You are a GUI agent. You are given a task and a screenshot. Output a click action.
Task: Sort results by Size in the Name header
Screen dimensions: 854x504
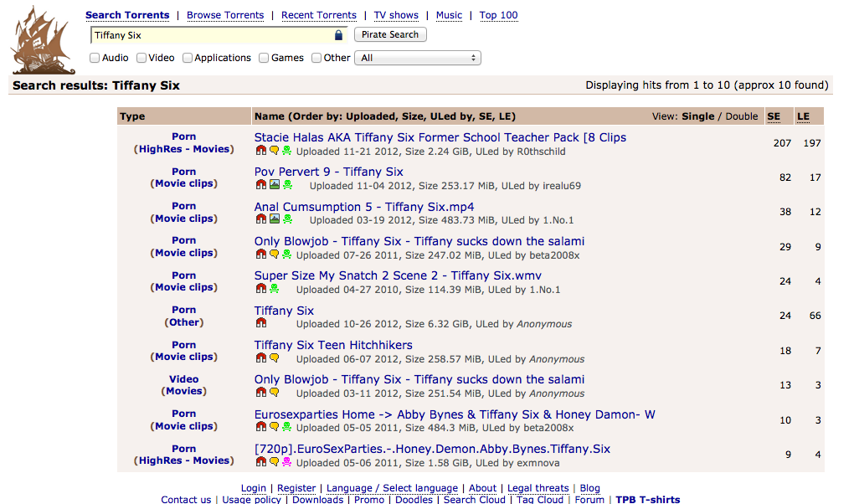pos(413,116)
